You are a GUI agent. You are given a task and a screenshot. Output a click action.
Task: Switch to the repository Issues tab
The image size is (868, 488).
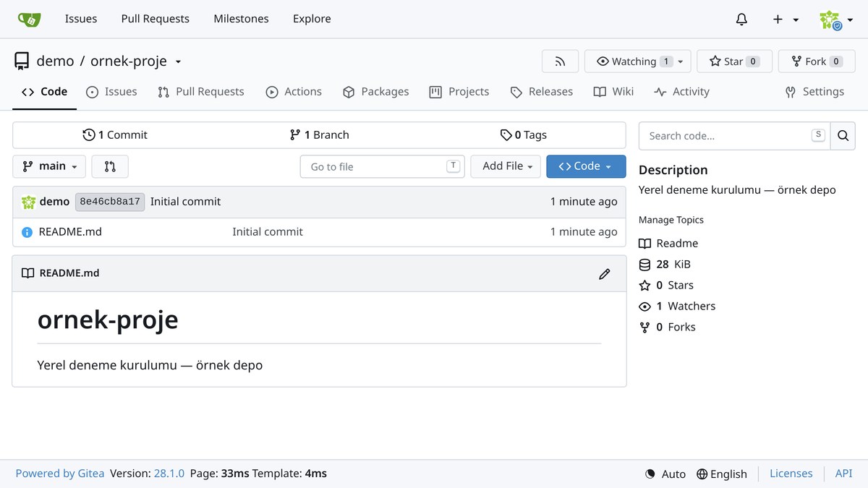pyautogui.click(x=111, y=92)
